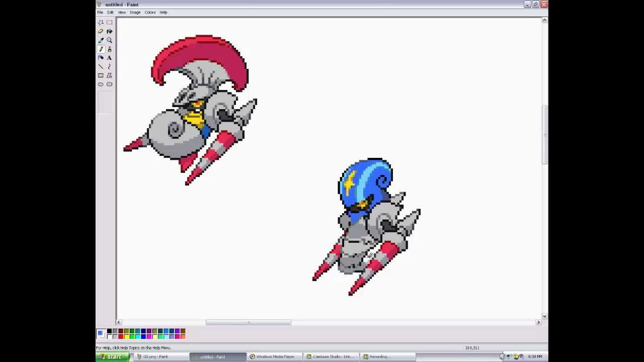644x362 pixels.
Task: Choose the olive color swatch
Action: 126,331
